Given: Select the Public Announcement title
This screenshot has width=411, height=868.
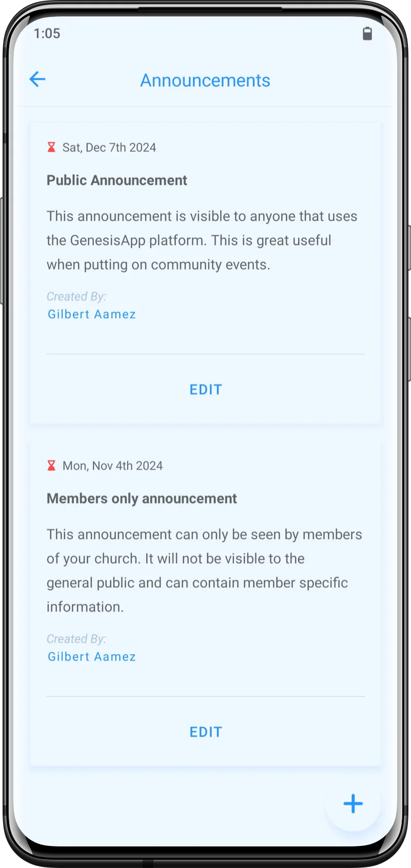Looking at the screenshot, I should pyautogui.click(x=117, y=180).
